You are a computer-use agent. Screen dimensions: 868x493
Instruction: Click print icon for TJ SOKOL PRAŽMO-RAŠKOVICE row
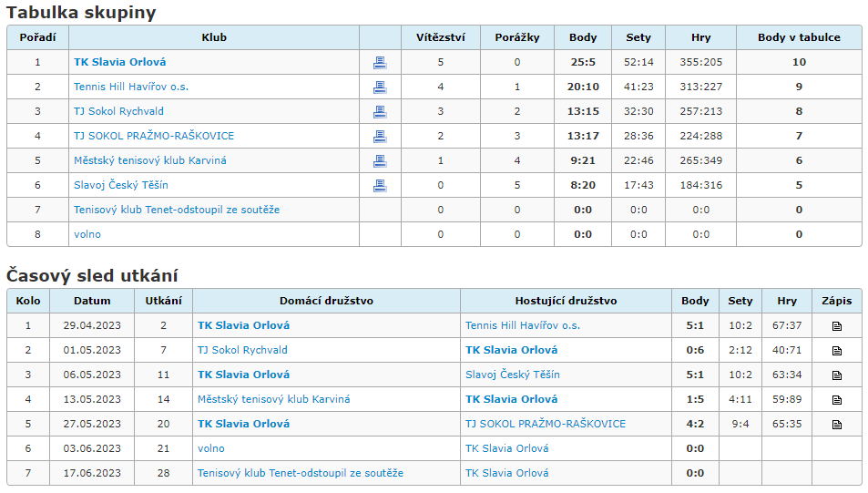[380, 137]
